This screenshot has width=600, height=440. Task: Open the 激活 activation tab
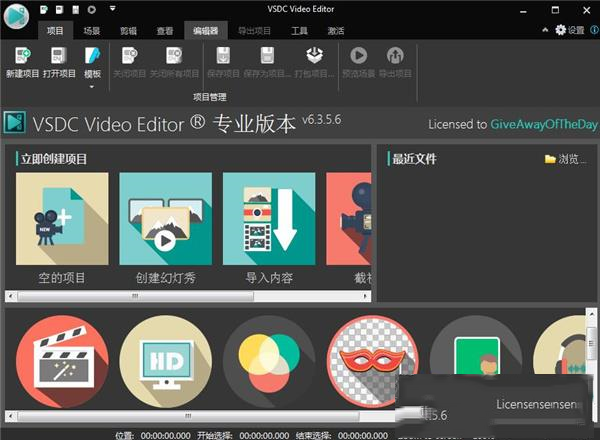point(336,31)
